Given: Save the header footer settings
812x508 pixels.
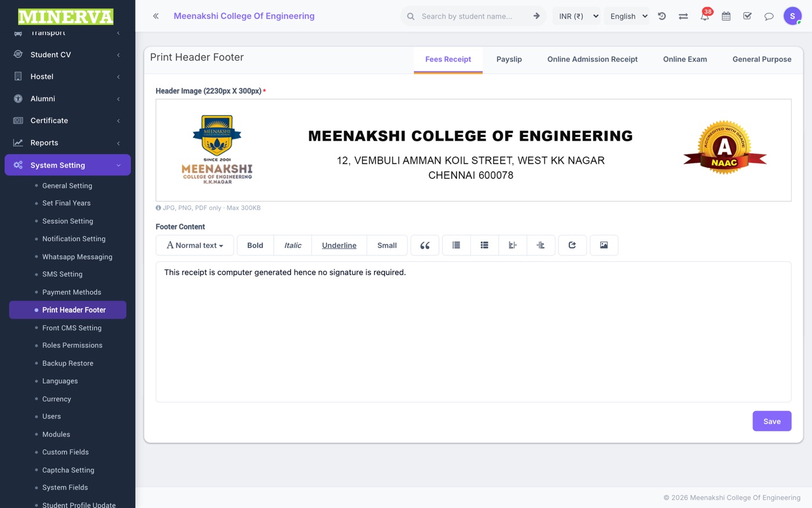Looking at the screenshot, I should 772,421.
